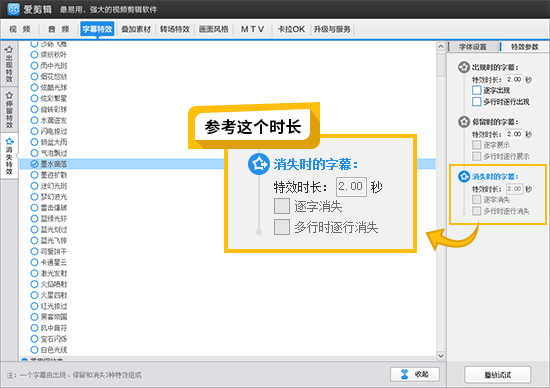The width and height of the screenshot is (550, 388).
Task: Select 白色光线 effect radio button
Action: click(34, 350)
